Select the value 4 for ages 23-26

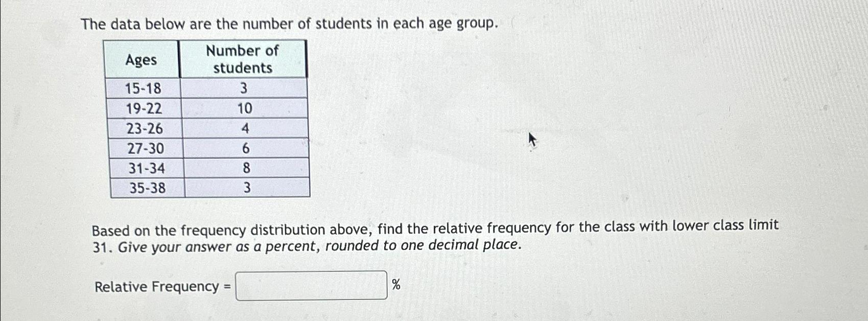pos(245,129)
